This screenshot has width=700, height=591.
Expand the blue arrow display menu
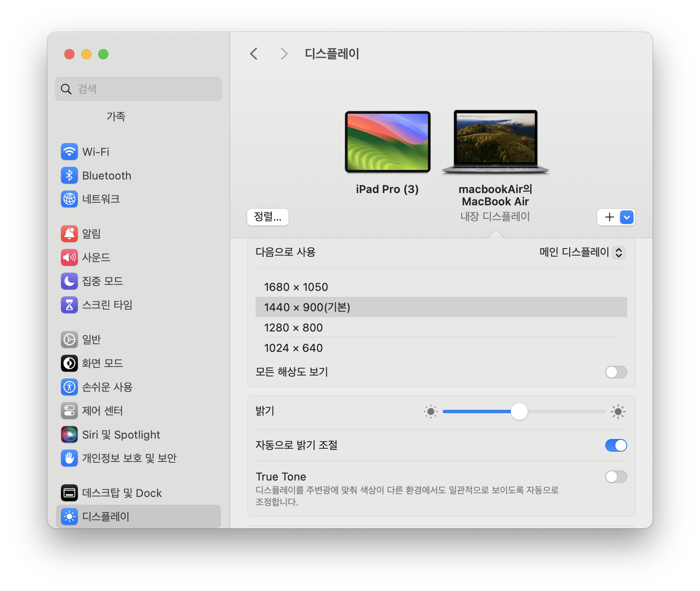pos(627,217)
